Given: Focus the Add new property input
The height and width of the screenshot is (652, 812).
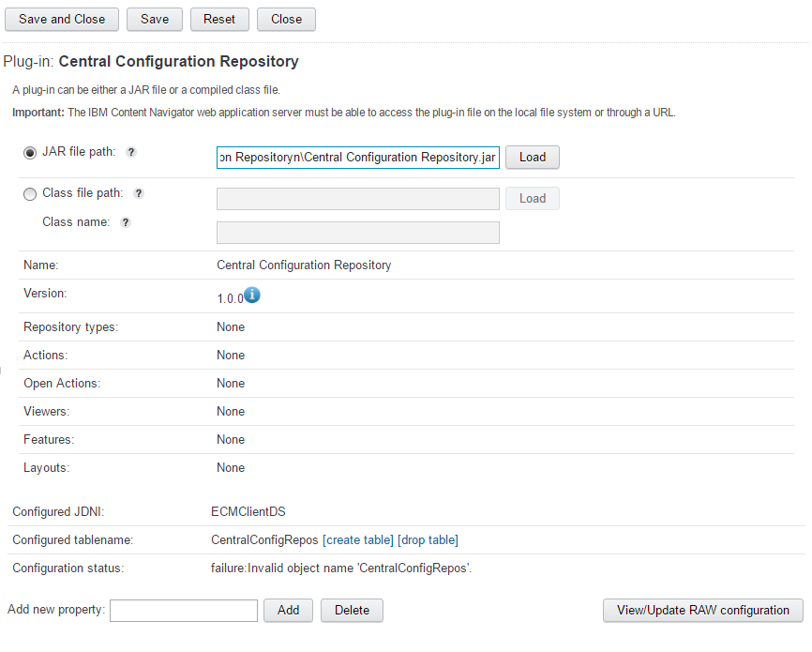Looking at the screenshot, I should (x=184, y=611).
